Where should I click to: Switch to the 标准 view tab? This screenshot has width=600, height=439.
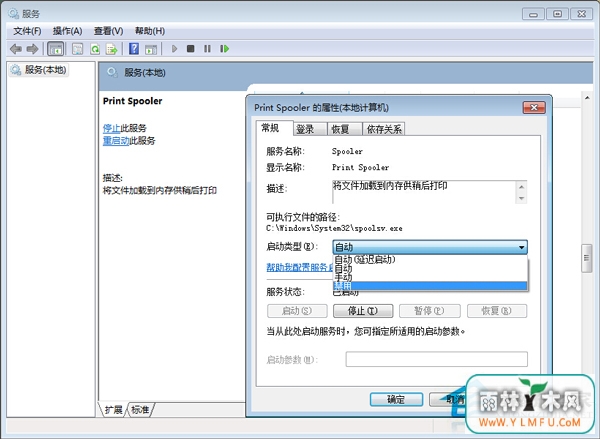click(140, 410)
